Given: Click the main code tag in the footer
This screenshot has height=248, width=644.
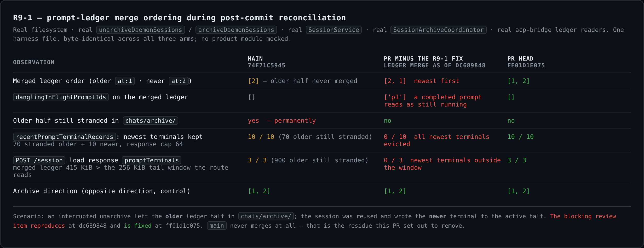Looking at the screenshot, I should pos(217,226).
